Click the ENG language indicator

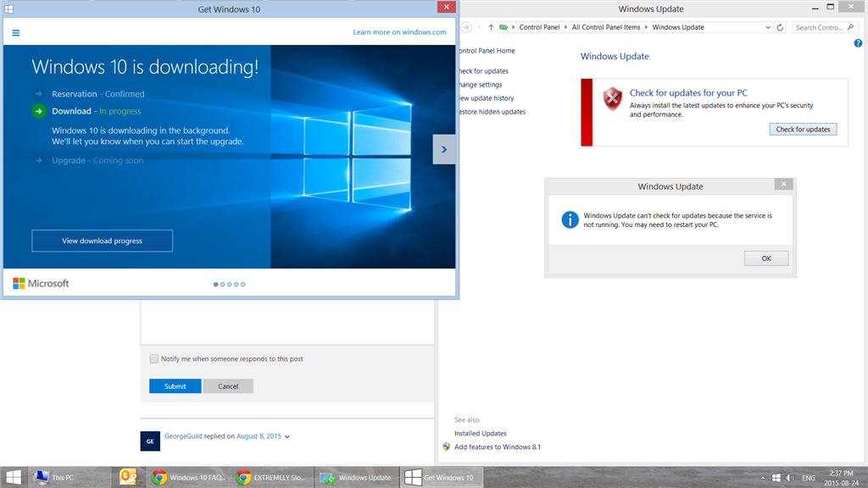coord(808,478)
